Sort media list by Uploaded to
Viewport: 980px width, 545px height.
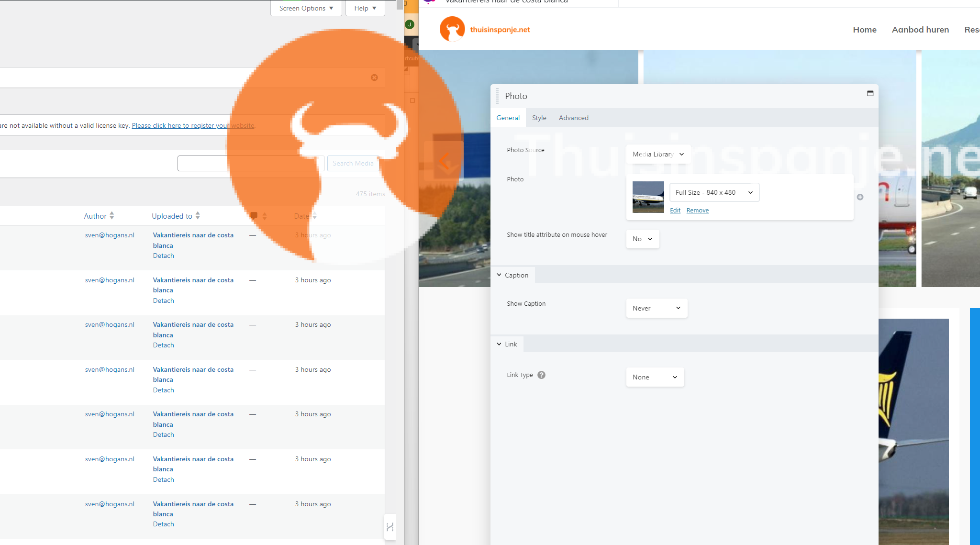point(176,216)
